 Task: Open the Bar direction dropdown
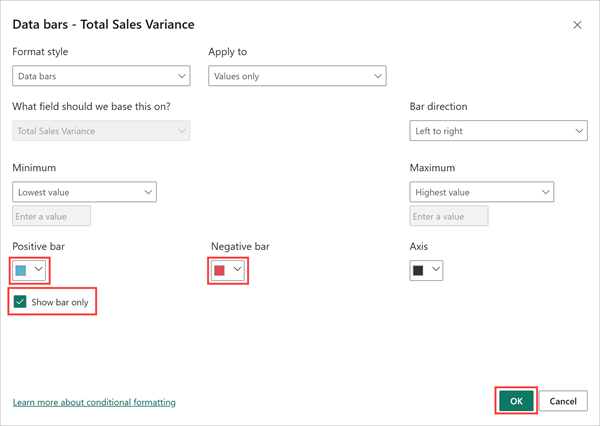pyautogui.click(x=498, y=131)
